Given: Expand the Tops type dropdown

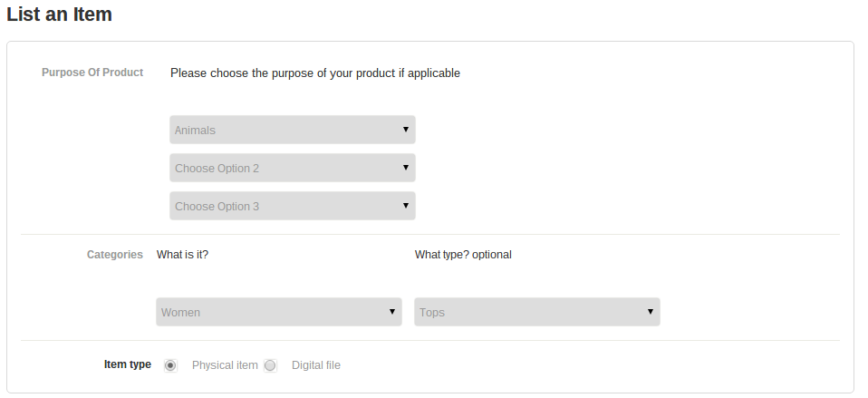Looking at the screenshot, I should coord(536,312).
